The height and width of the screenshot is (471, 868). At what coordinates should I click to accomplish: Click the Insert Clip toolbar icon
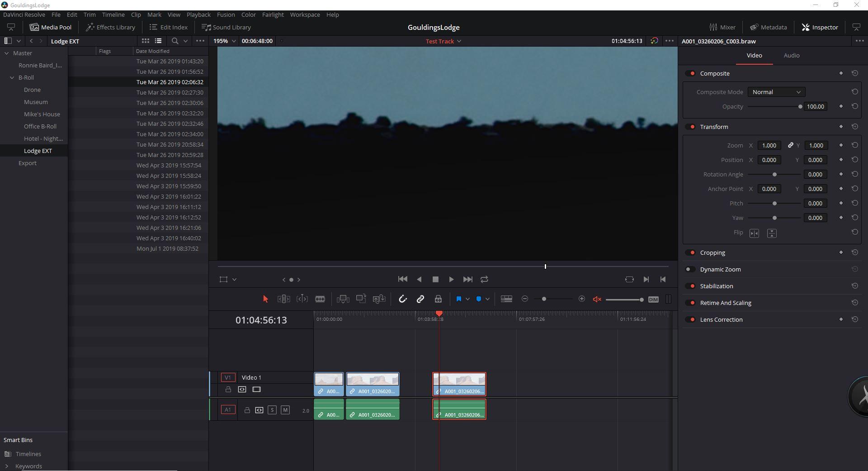[x=343, y=299]
